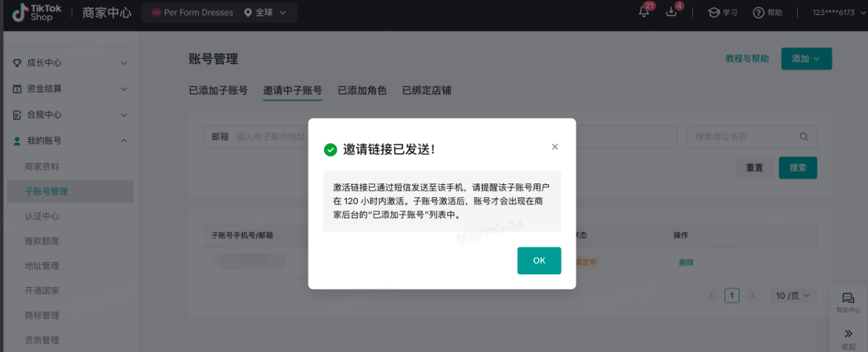This screenshot has height=352, width=868.
Task: Expand the 成长中心 menu chevron
Action: pos(123,63)
